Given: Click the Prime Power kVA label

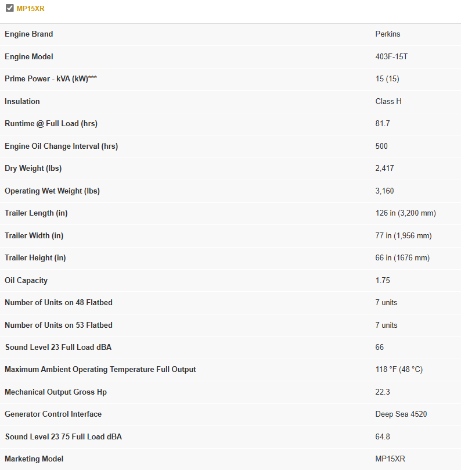Looking at the screenshot, I should click(x=51, y=79).
